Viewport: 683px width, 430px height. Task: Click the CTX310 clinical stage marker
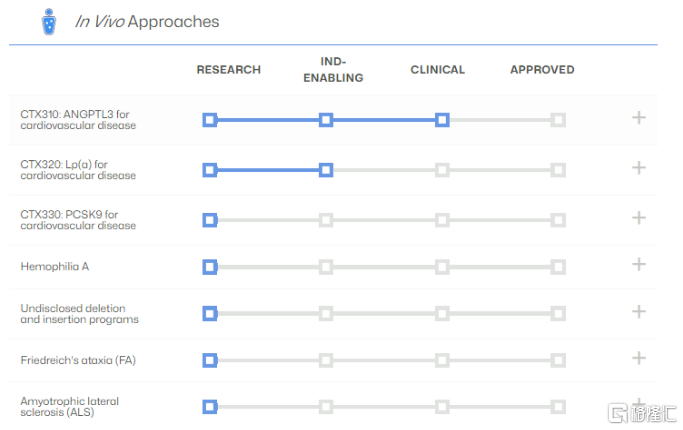point(442,120)
